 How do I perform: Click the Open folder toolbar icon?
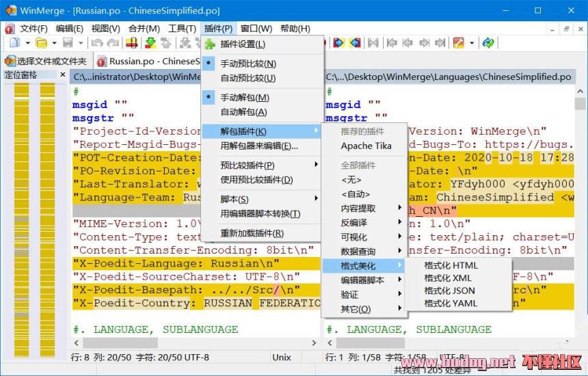click(x=42, y=43)
